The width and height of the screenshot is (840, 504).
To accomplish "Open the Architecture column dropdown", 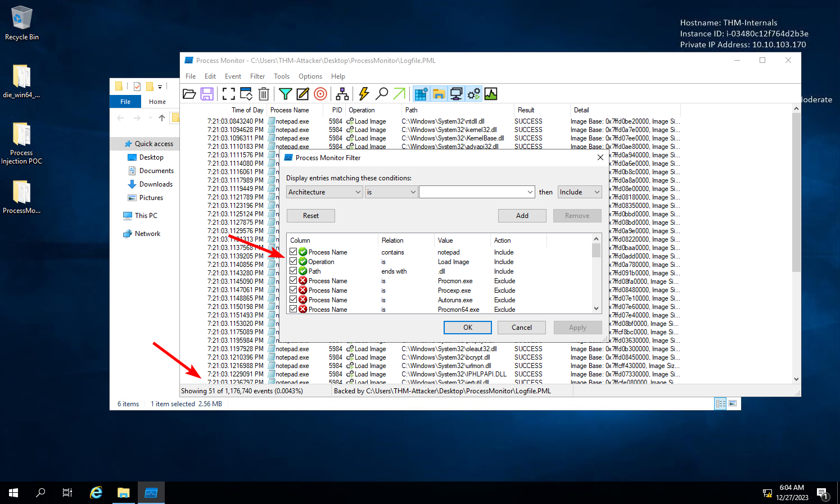I will point(324,192).
